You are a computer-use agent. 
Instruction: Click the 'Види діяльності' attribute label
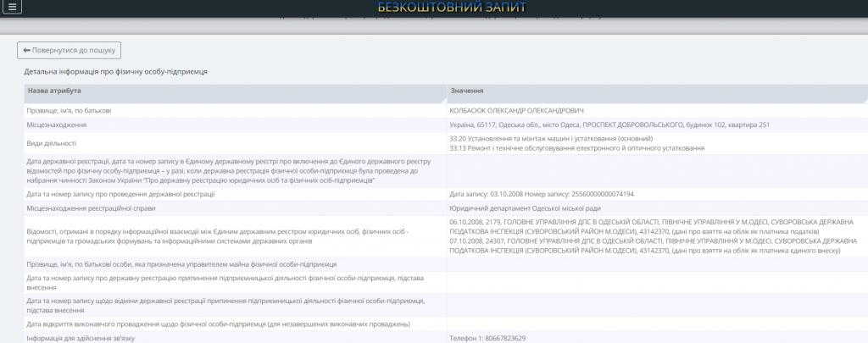click(52, 143)
